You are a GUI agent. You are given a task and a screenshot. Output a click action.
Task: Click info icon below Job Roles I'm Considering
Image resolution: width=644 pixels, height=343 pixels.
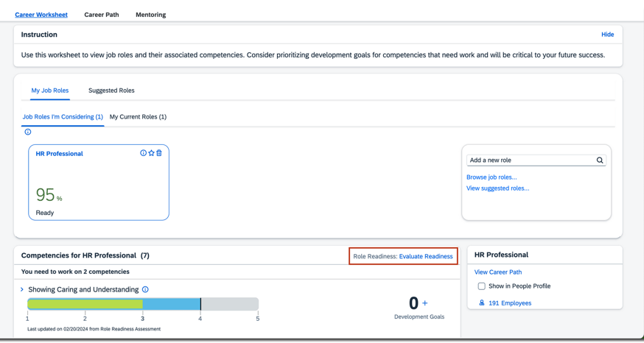tap(28, 132)
